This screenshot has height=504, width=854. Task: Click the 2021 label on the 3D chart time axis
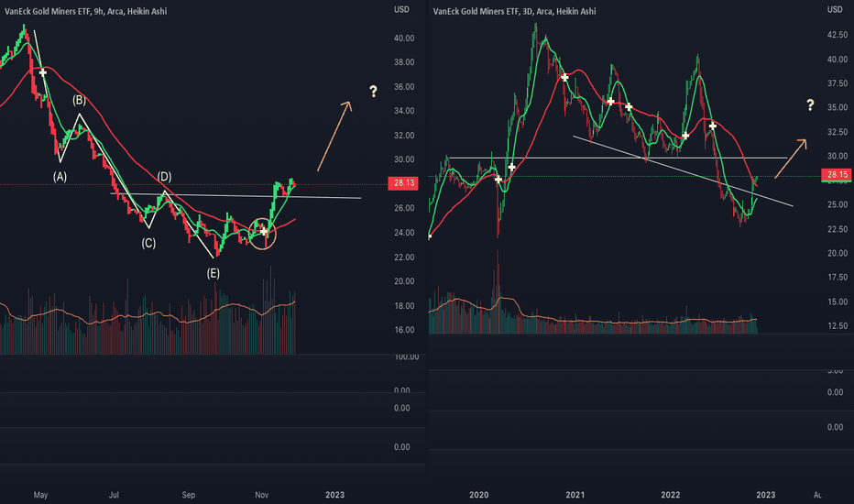(575, 495)
